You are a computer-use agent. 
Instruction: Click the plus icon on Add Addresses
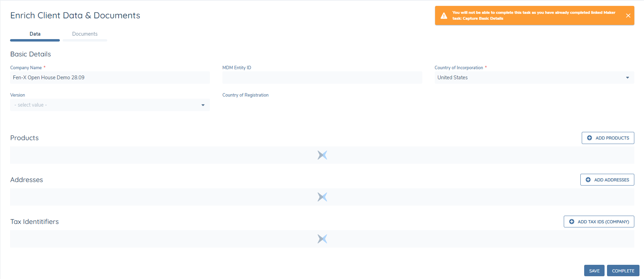(x=588, y=180)
